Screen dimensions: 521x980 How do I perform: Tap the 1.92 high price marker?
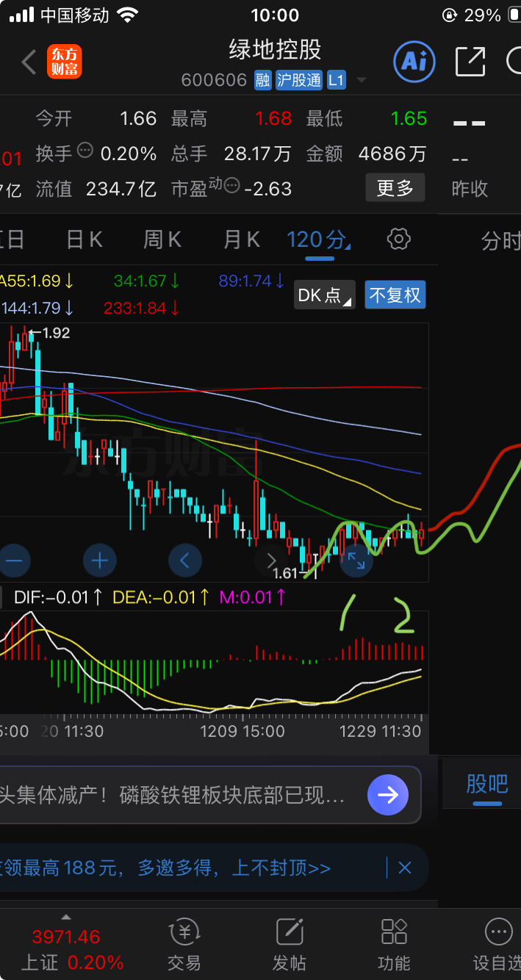[x=56, y=333]
